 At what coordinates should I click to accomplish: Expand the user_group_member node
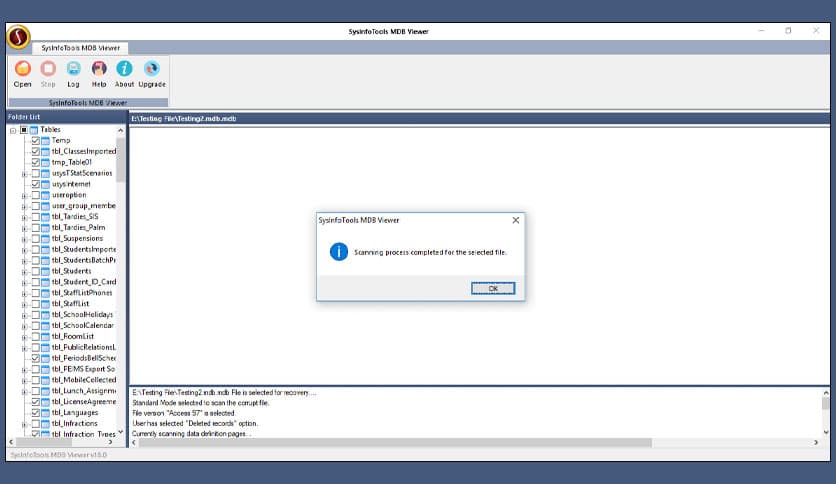click(x=24, y=207)
